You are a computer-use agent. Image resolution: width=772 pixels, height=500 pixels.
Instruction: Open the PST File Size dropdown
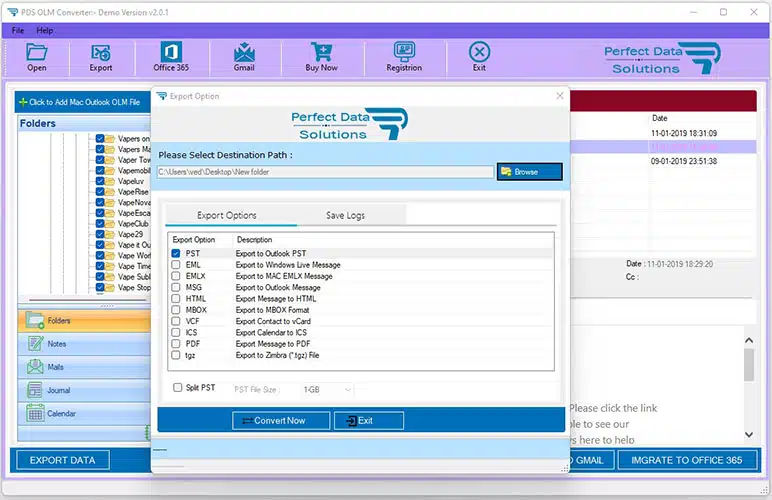(327, 390)
